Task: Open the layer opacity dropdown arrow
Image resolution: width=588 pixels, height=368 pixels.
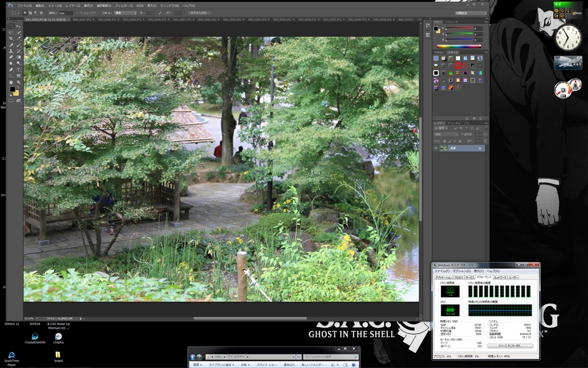Action: 485,135
